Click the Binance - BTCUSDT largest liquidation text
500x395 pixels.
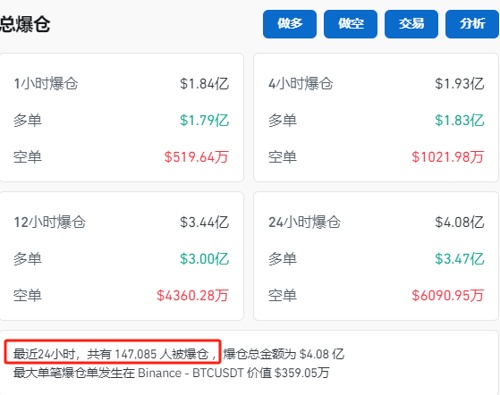191,373
